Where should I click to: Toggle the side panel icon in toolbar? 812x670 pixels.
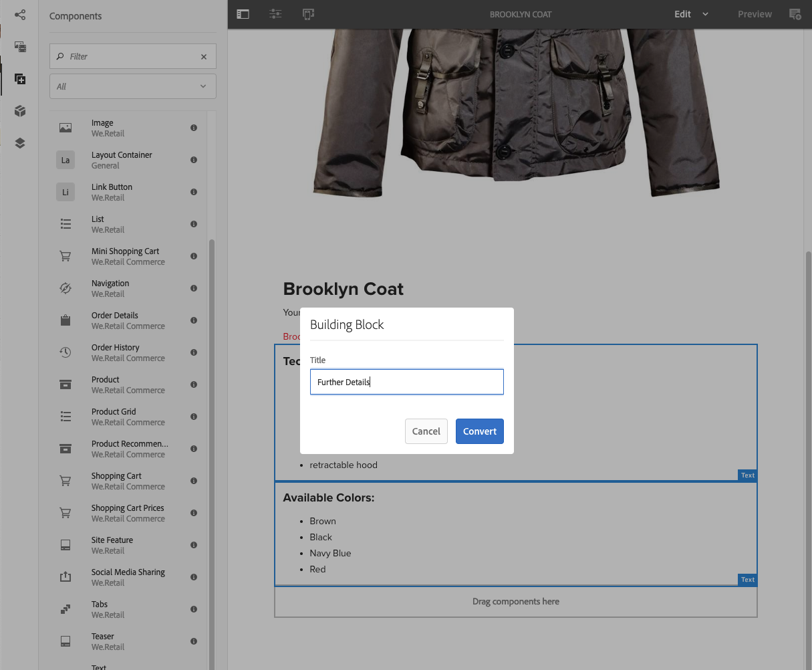[243, 14]
